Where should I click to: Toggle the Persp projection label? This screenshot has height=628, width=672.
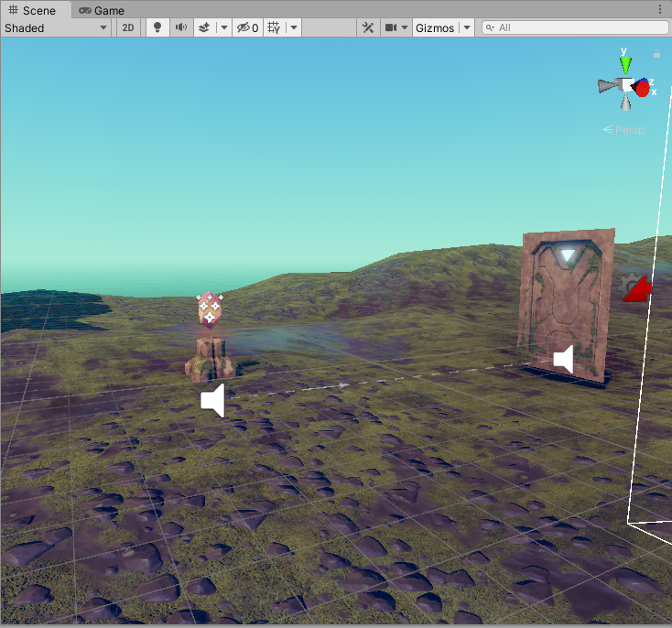click(x=623, y=129)
